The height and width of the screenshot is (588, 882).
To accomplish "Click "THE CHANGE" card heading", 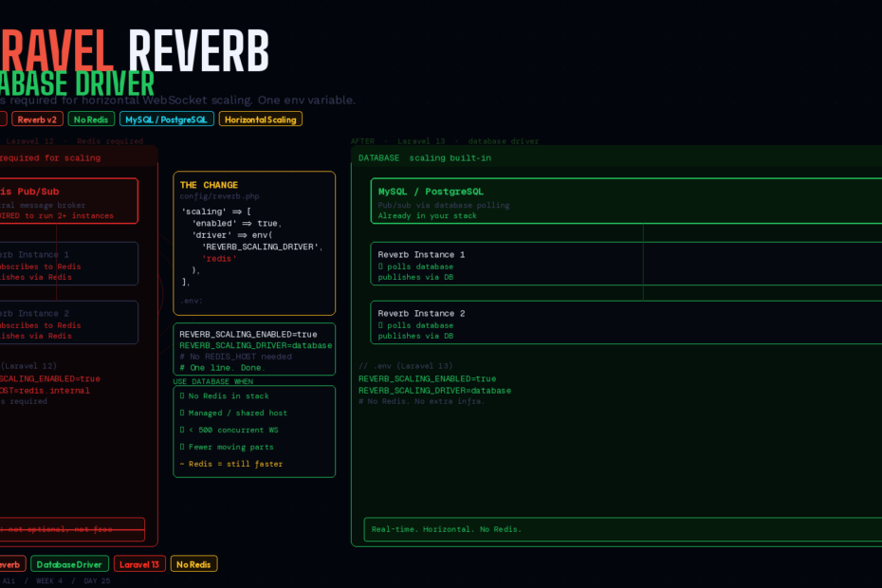I will 209,185.
